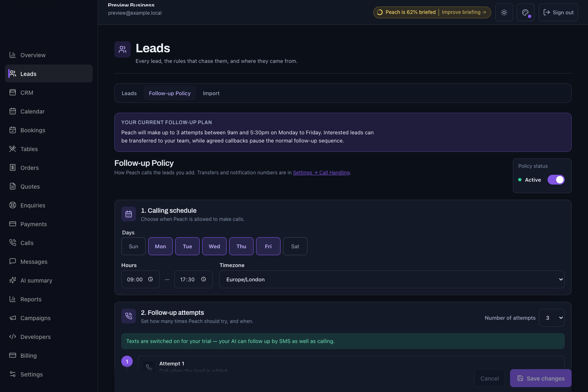The width and height of the screenshot is (588, 392).
Task: Switch off the Active policy status toggle
Action: click(x=556, y=180)
